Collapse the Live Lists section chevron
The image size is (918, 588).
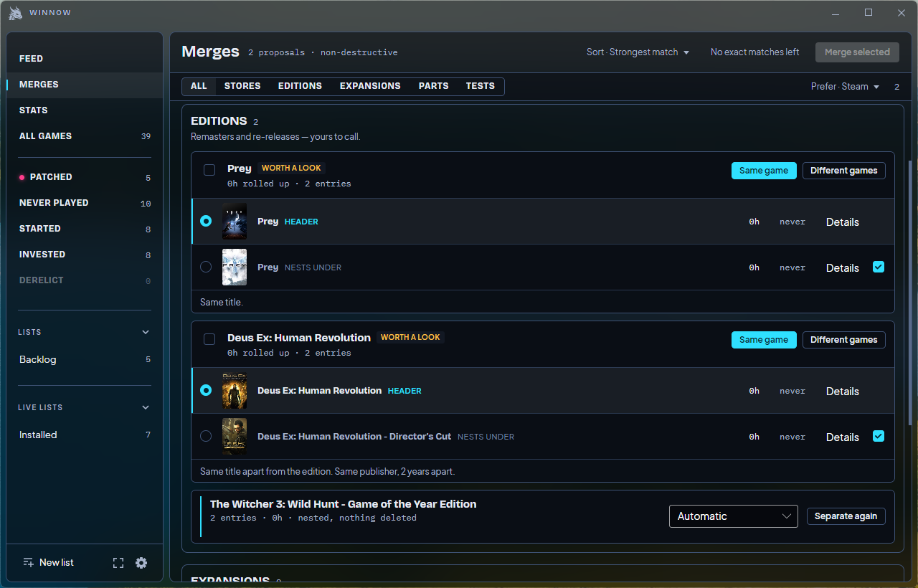pos(146,407)
